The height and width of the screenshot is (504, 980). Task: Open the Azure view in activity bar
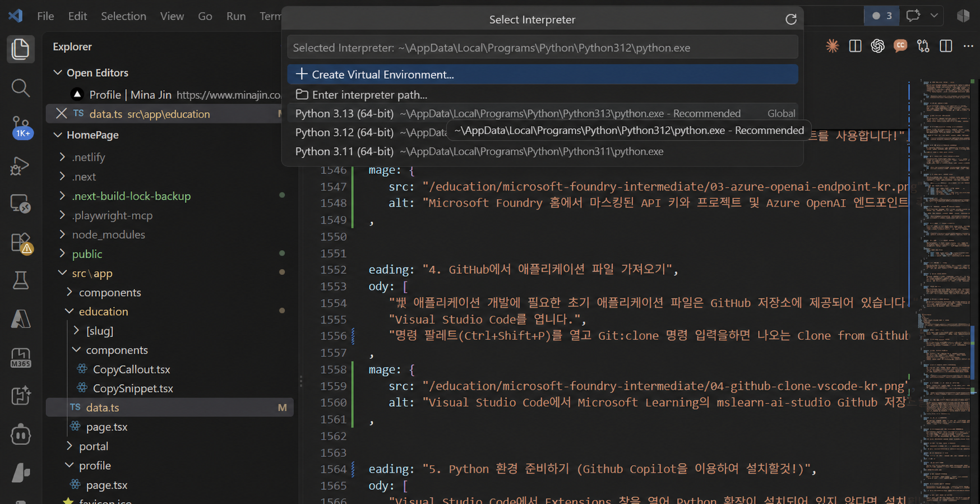pos(20,319)
